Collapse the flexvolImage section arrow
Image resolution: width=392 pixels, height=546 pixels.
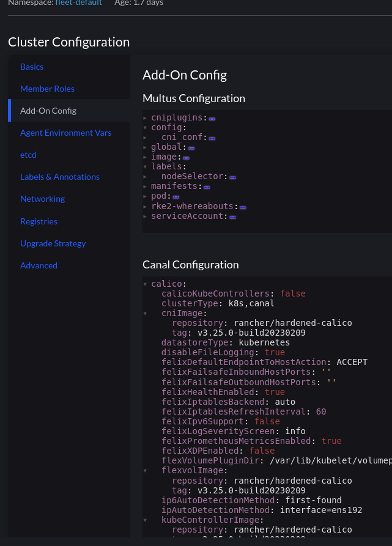pos(145,471)
